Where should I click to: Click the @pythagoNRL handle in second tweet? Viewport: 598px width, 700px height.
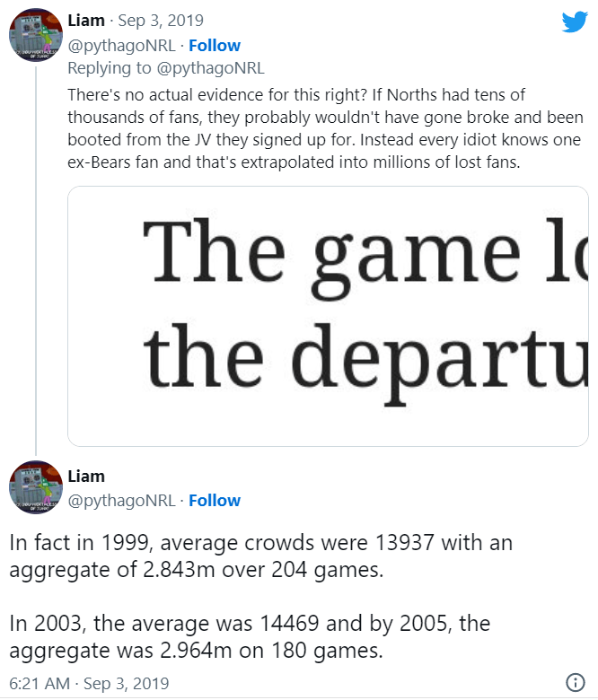(x=121, y=500)
